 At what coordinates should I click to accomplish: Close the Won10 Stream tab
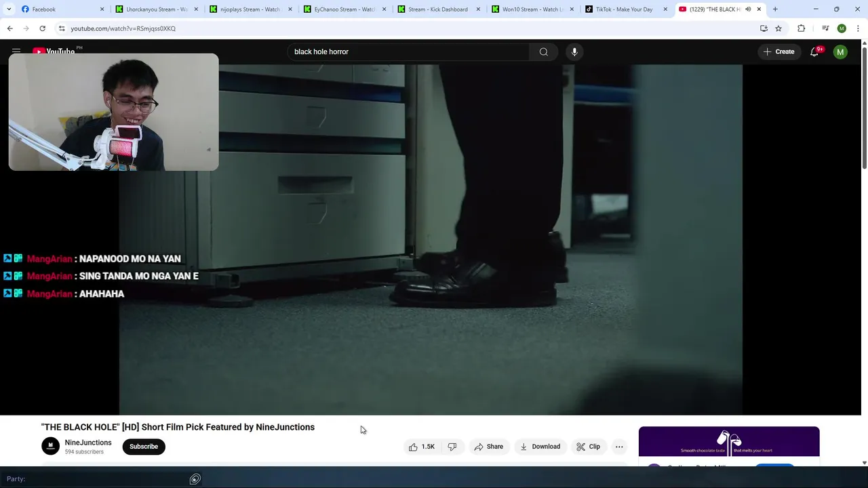click(572, 9)
